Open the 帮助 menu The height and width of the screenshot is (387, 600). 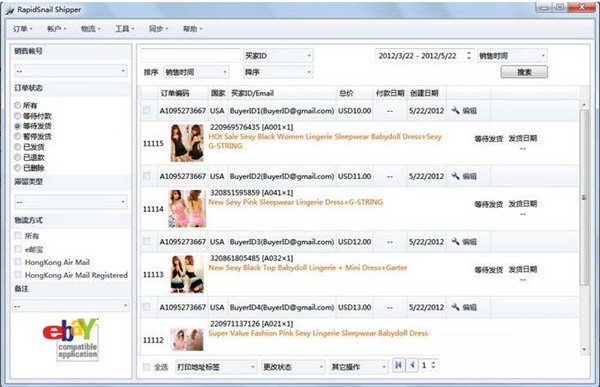coord(192,29)
